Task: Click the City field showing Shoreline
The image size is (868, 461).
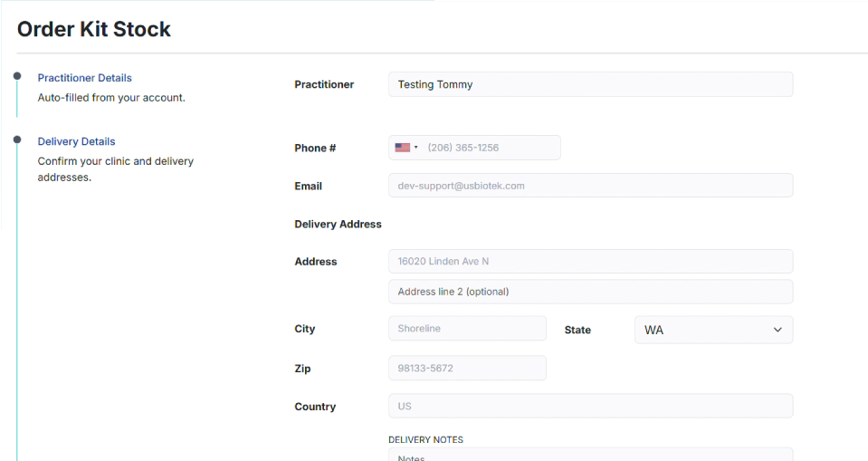Action: (x=467, y=329)
